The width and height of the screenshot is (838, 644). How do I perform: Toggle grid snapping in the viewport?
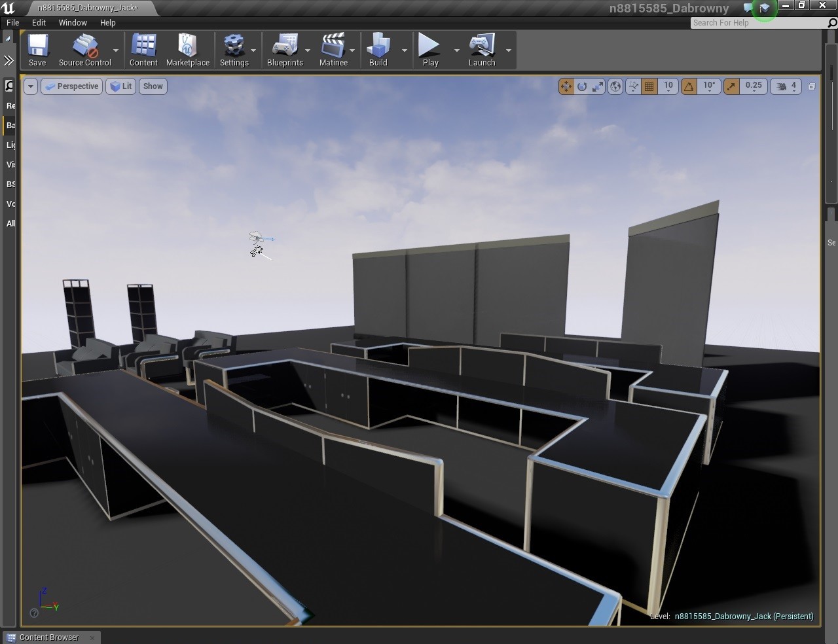[x=649, y=86]
